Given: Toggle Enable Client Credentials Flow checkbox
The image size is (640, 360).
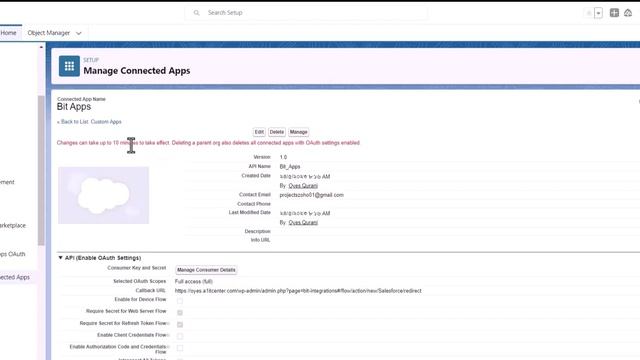Looking at the screenshot, I should click(x=180, y=336).
